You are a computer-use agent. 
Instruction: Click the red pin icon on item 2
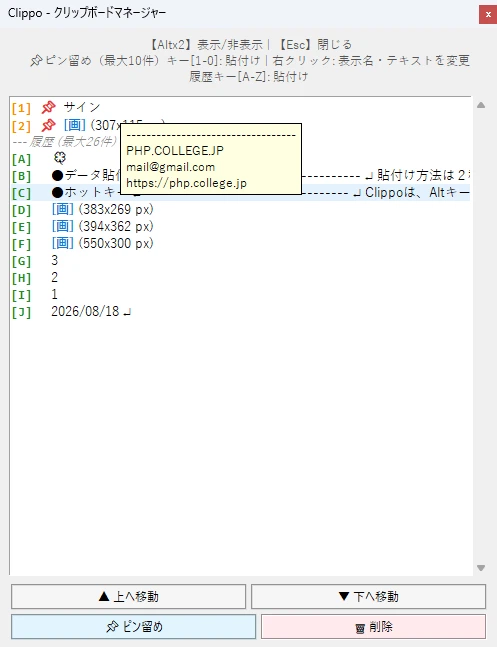pyautogui.click(x=48, y=125)
